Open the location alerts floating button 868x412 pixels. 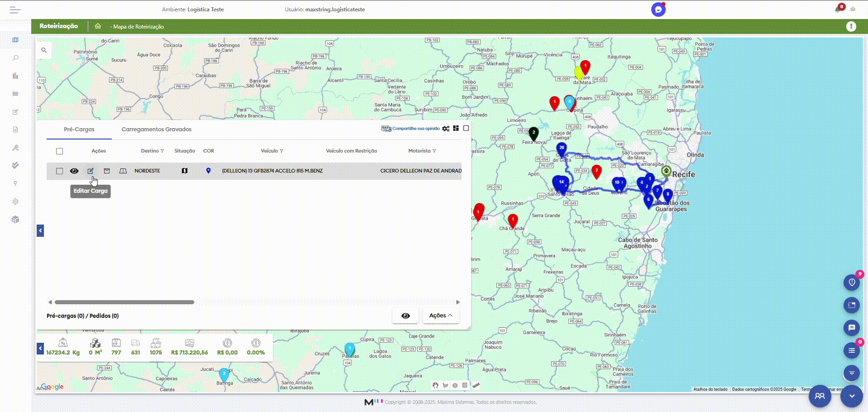click(x=851, y=283)
